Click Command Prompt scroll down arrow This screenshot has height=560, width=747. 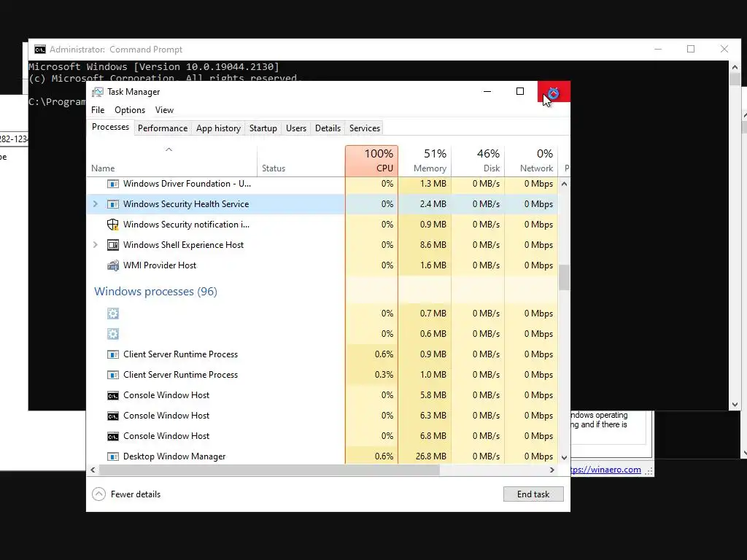click(x=735, y=405)
